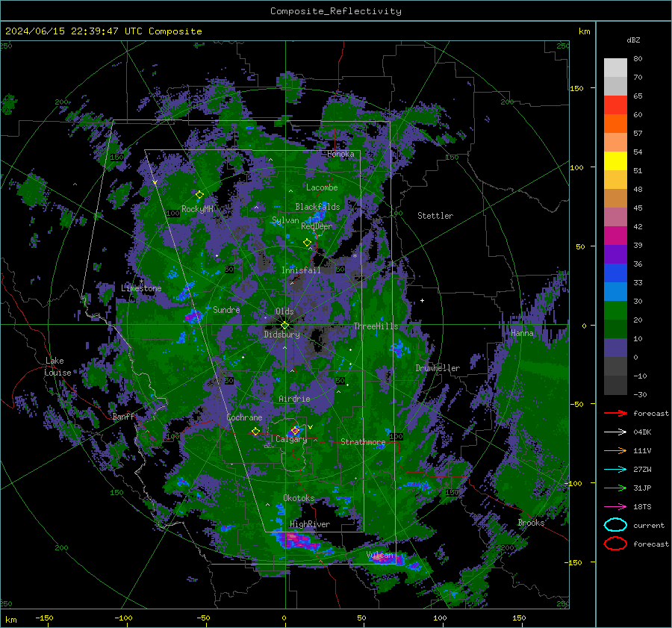Click the yellow diamond marker below RedDeer

coord(307,243)
